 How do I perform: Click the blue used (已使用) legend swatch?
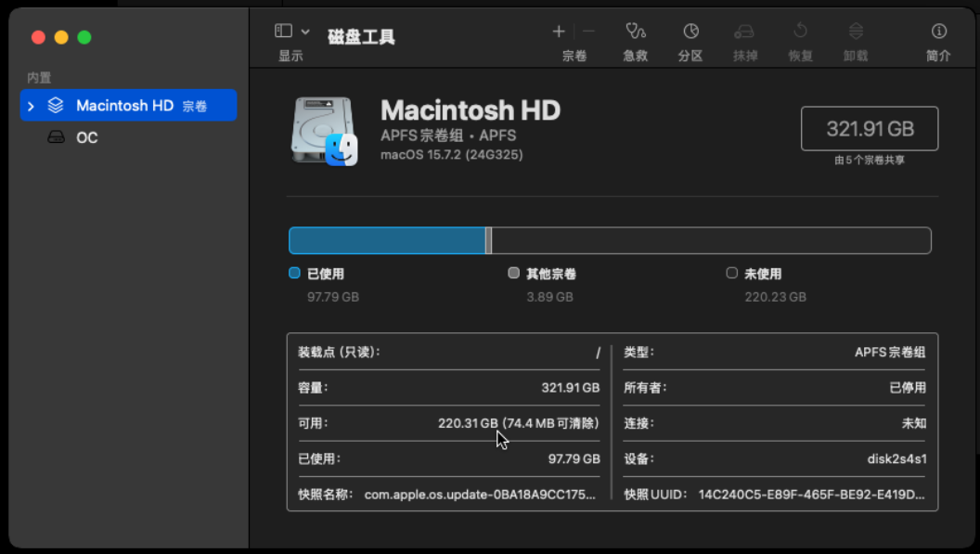point(294,274)
